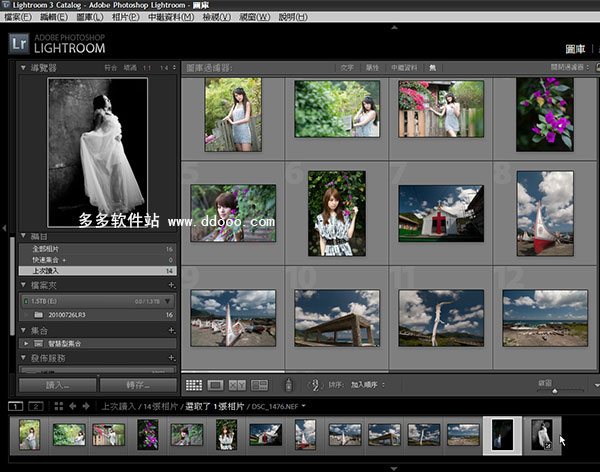Open Survey view

click(259, 385)
